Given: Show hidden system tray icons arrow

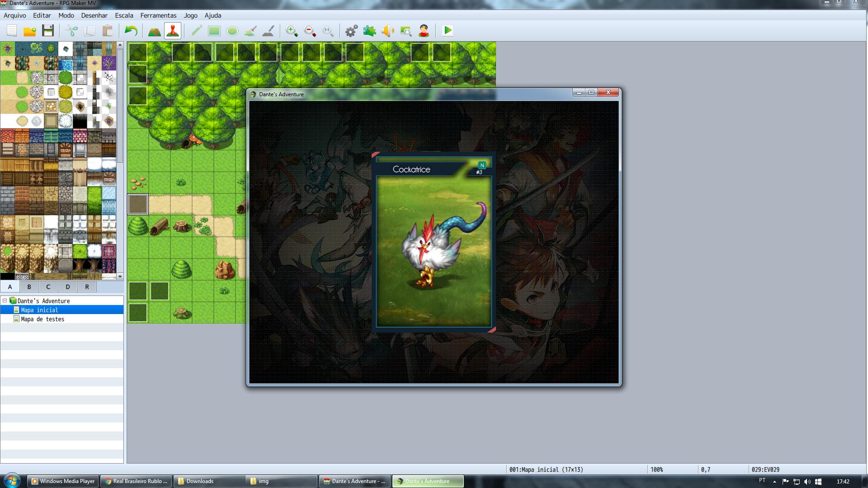Looking at the screenshot, I should 774,482.
